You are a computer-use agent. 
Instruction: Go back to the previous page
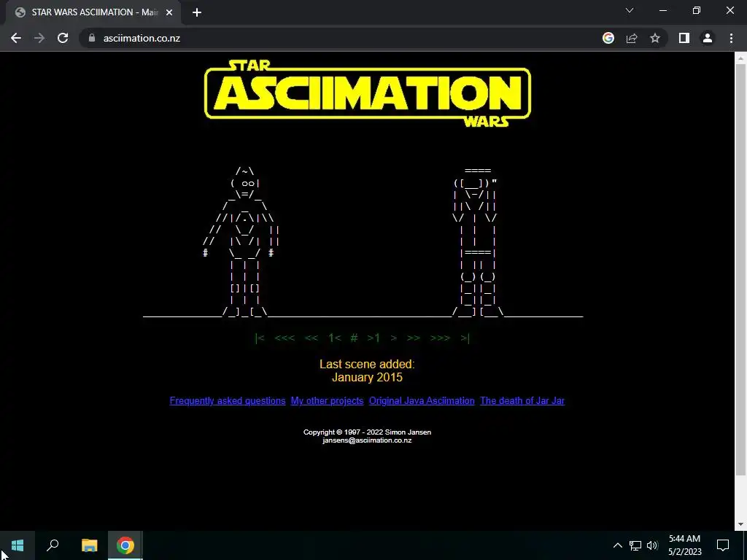pyautogui.click(x=16, y=38)
